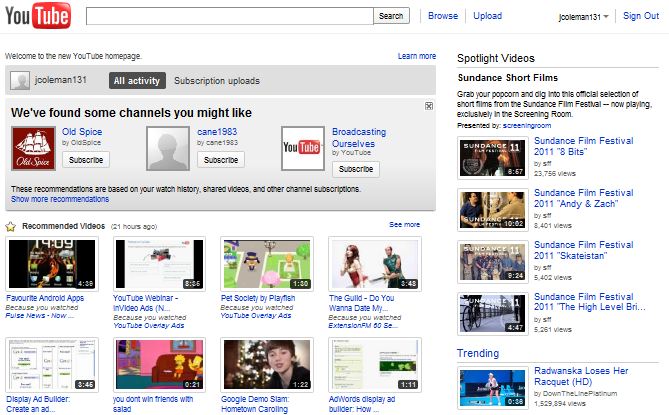Click Favourite Android Apps title link
The height and width of the screenshot is (415, 669).
click(45, 298)
